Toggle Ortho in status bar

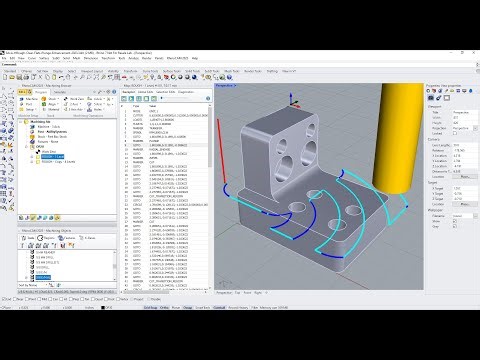point(164,308)
